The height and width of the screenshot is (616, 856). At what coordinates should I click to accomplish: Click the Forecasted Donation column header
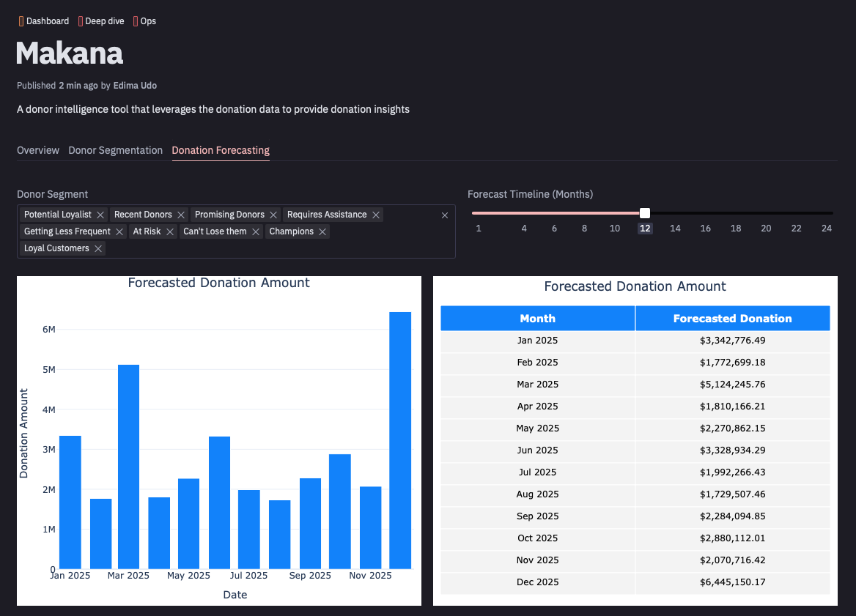(x=733, y=318)
